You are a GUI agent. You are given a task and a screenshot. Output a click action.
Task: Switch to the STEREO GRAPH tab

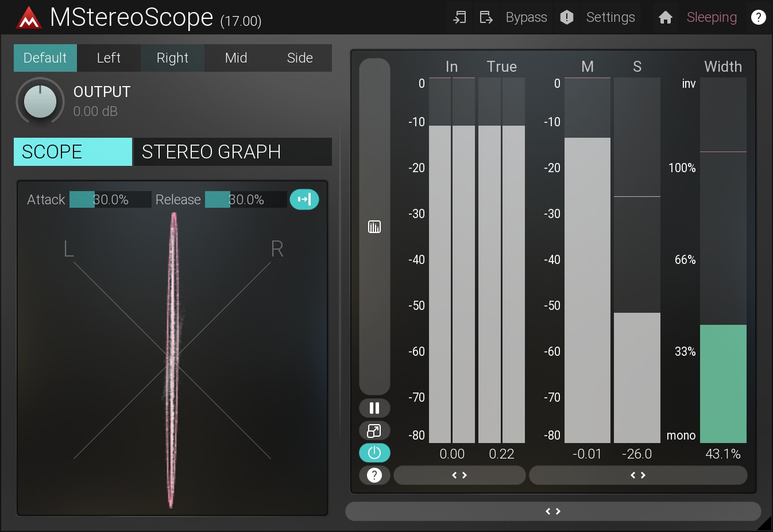[x=233, y=152]
